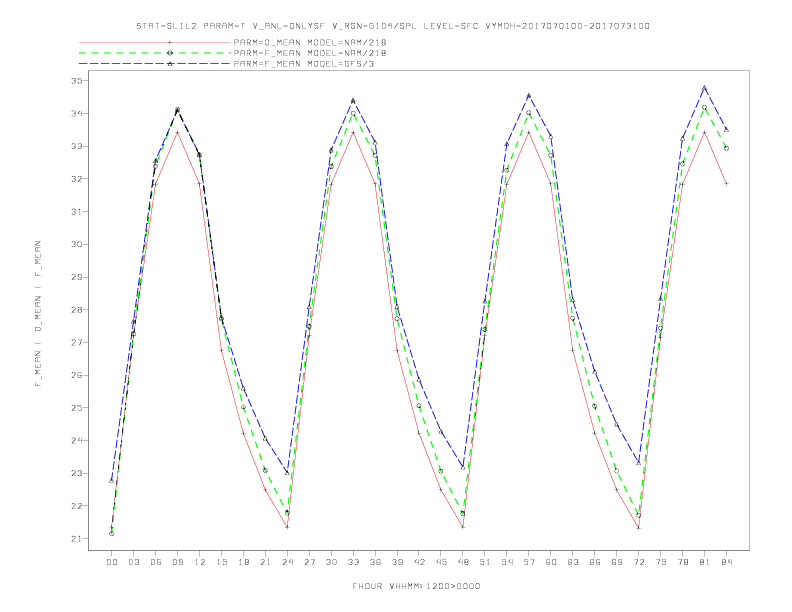The height and width of the screenshot is (612, 792).
Task: Click the green NAM circle data point at hour 69
Action: (x=617, y=471)
